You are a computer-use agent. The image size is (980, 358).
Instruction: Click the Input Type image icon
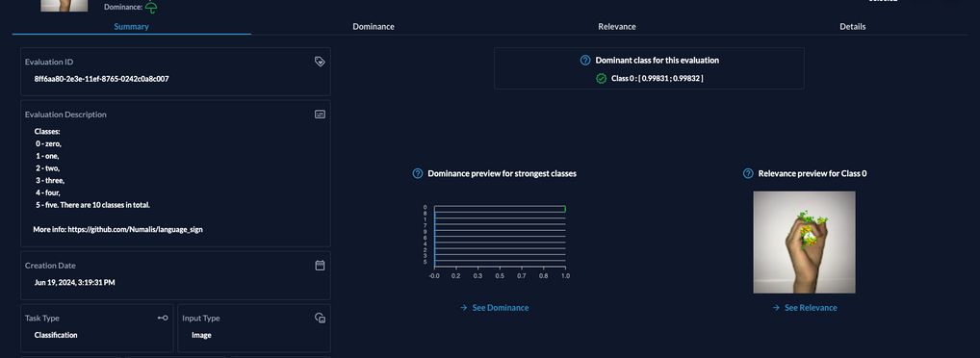[320, 318]
